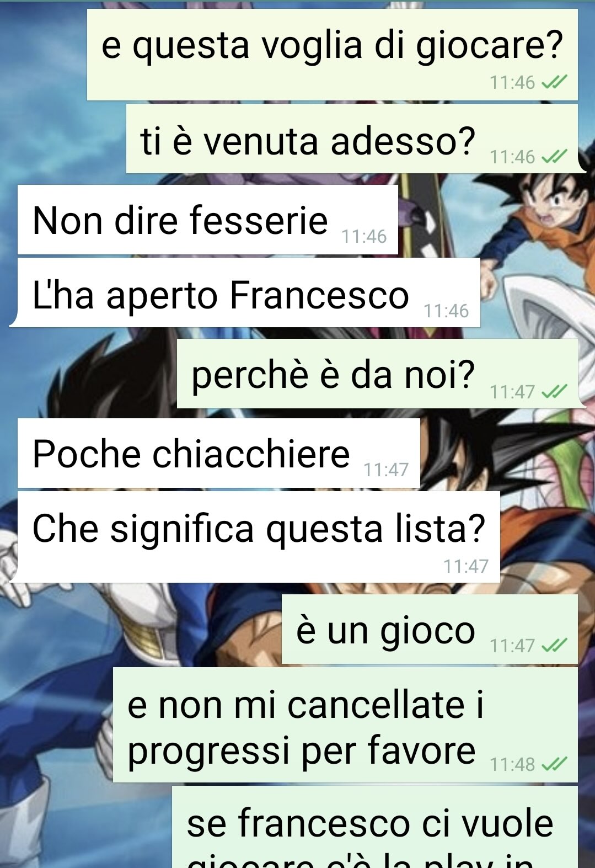Screen dimensions: 595x868
Task: Tap the ticks on 'progressi per favore' message
Action: tap(554, 764)
